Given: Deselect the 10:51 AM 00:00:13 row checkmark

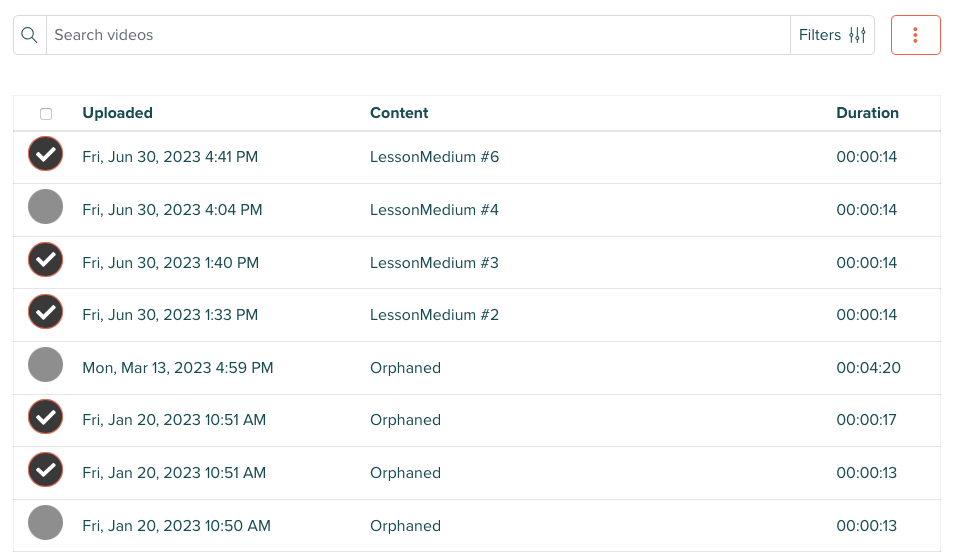Looking at the screenshot, I should [46, 470].
